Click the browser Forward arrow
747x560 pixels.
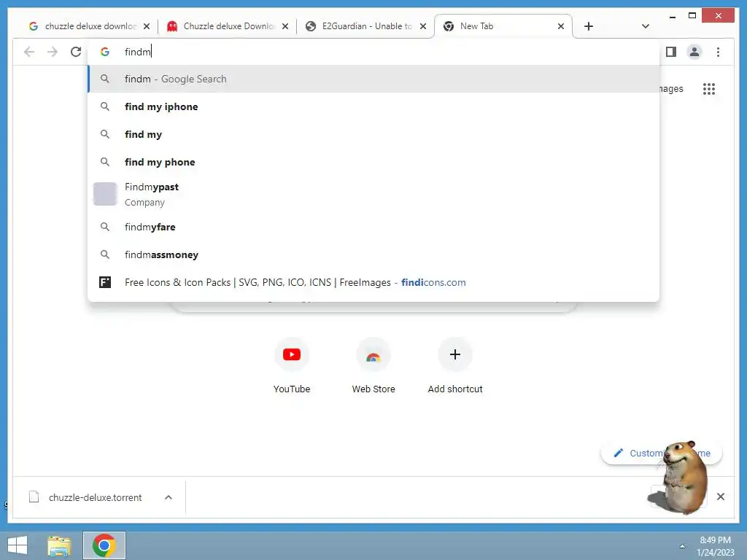pyautogui.click(x=53, y=52)
